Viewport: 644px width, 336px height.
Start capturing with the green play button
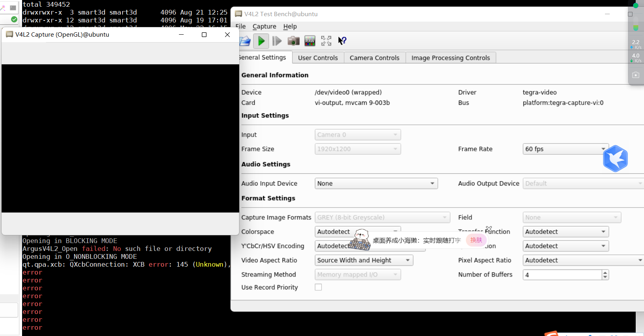(261, 41)
